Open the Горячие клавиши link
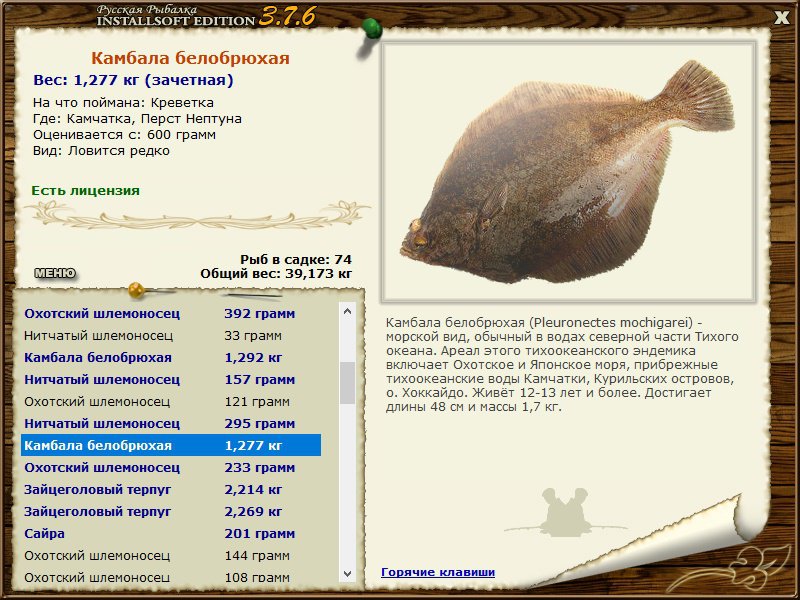 (x=437, y=572)
